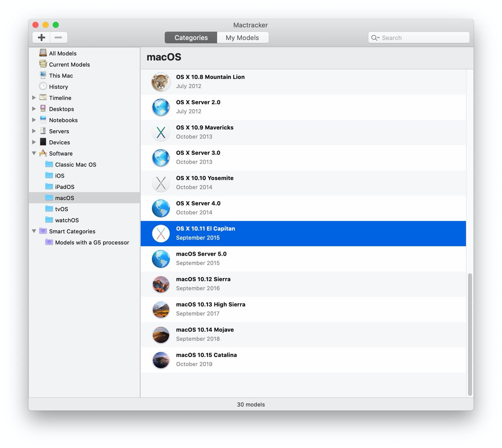Click the Desktops sidebar icon
Viewport: 502px width, 448px height.
pyautogui.click(x=43, y=109)
